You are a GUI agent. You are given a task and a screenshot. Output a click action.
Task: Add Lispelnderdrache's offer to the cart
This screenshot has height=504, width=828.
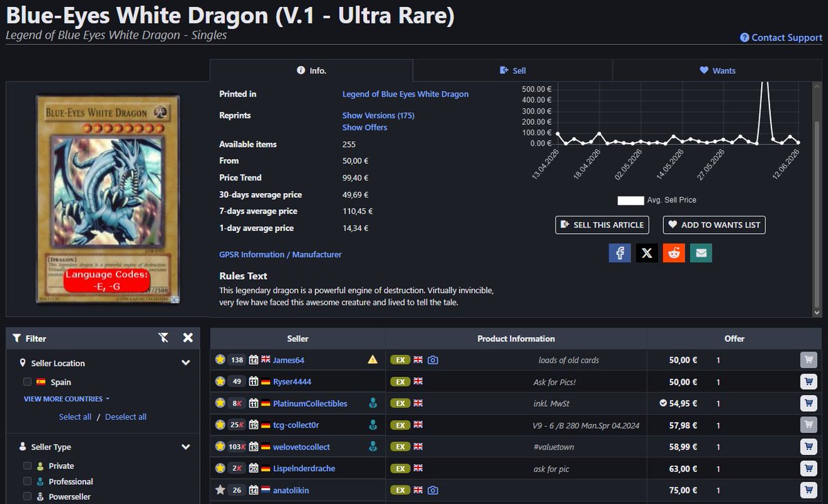[809, 468]
